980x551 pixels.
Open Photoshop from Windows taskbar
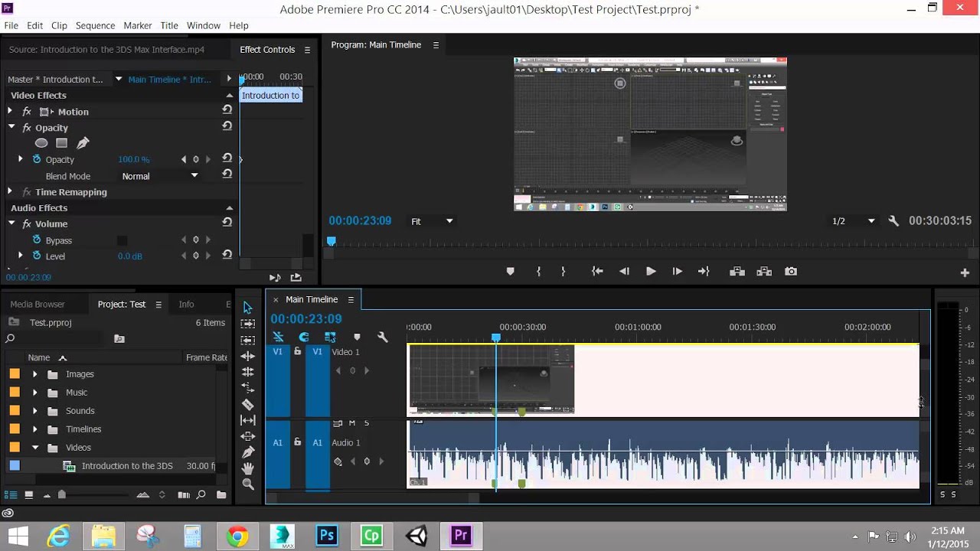click(x=327, y=536)
